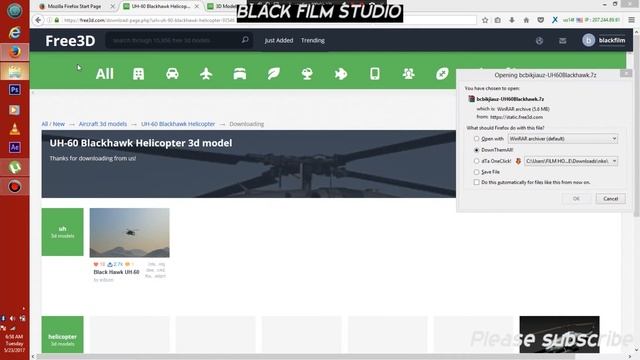This screenshot has height=360, width=640.
Task: Click the horizontal page scrollbar
Action: tap(305, 357)
